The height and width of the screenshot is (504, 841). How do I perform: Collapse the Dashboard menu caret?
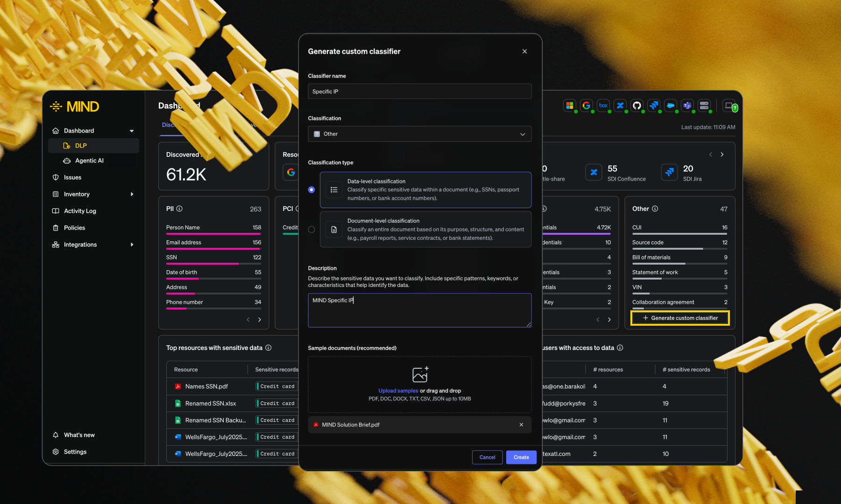click(132, 131)
